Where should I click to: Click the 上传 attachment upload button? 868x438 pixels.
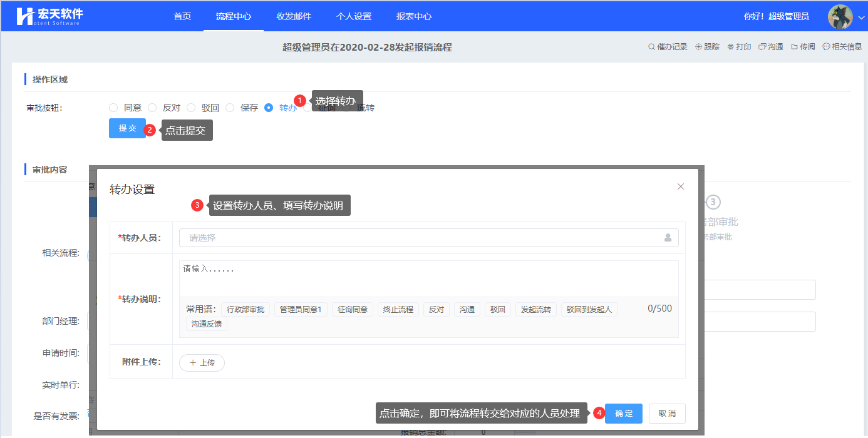point(202,363)
